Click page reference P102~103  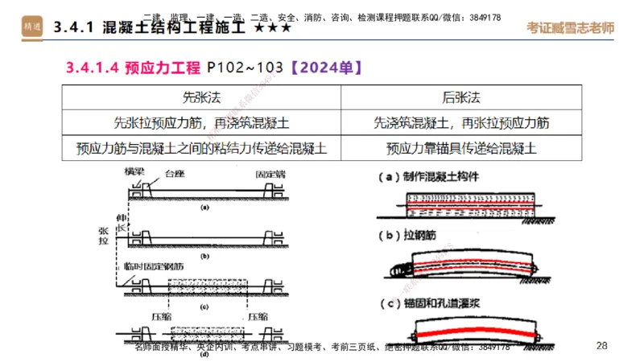coord(246,68)
